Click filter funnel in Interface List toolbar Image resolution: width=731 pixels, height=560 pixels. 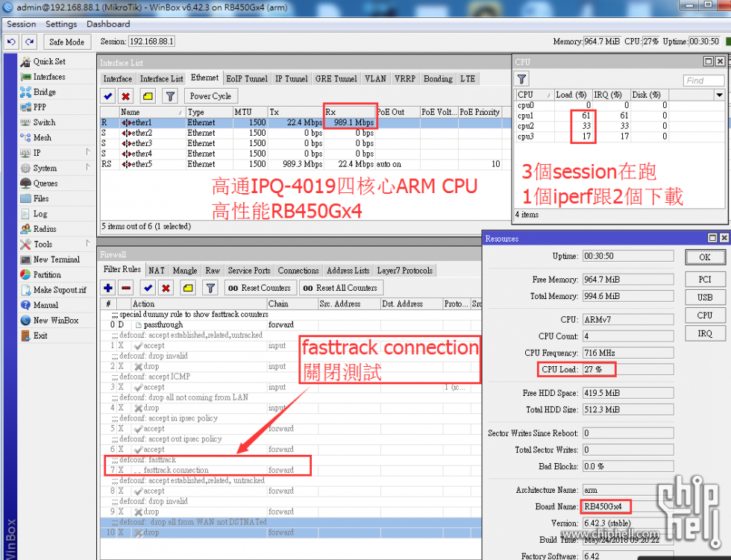(x=171, y=96)
